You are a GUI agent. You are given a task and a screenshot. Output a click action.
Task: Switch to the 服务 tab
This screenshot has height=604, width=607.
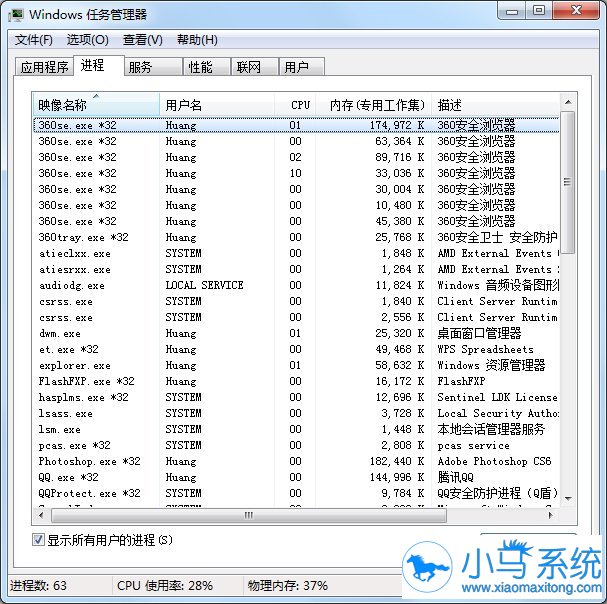[x=153, y=67]
